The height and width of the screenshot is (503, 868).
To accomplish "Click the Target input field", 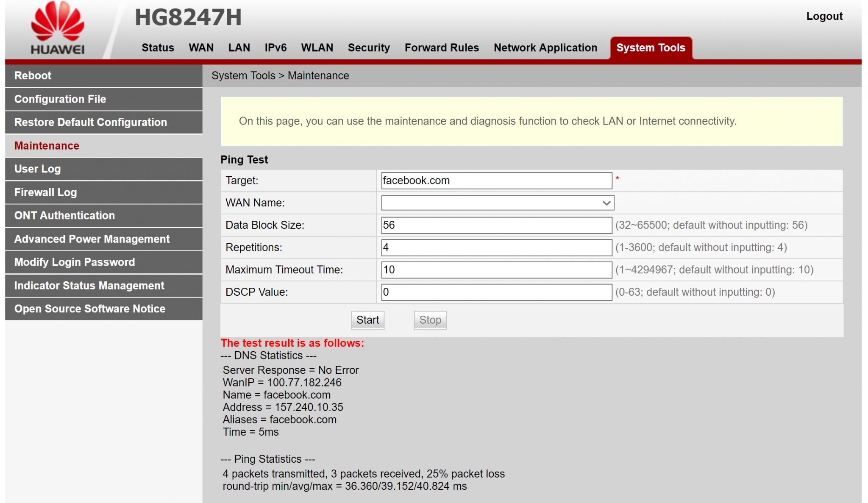I will click(496, 181).
